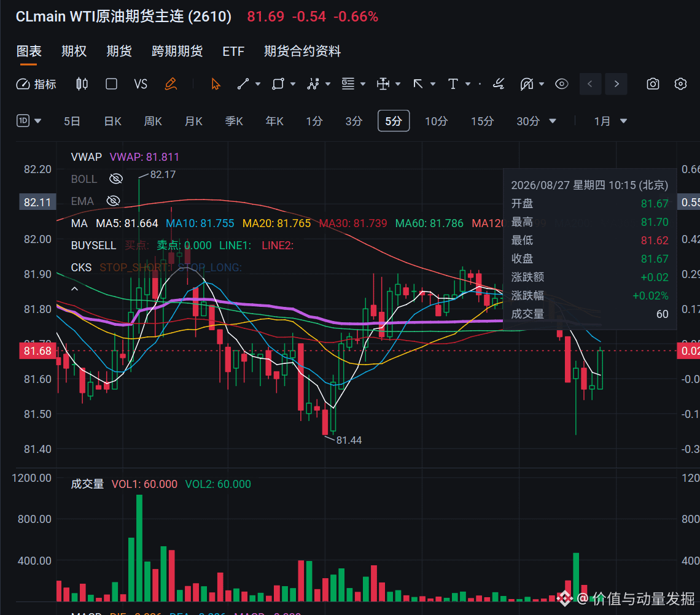Click the BUYSELL indicator label
The height and width of the screenshot is (615, 700).
93,246
